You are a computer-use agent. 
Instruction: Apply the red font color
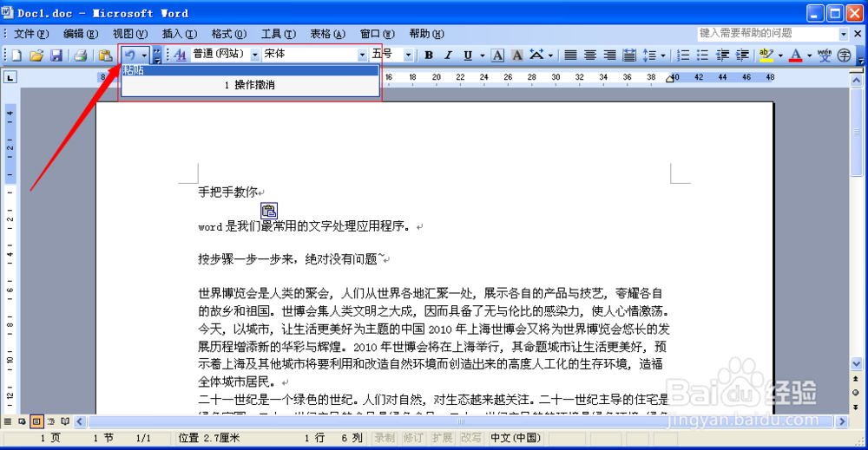tap(795, 55)
